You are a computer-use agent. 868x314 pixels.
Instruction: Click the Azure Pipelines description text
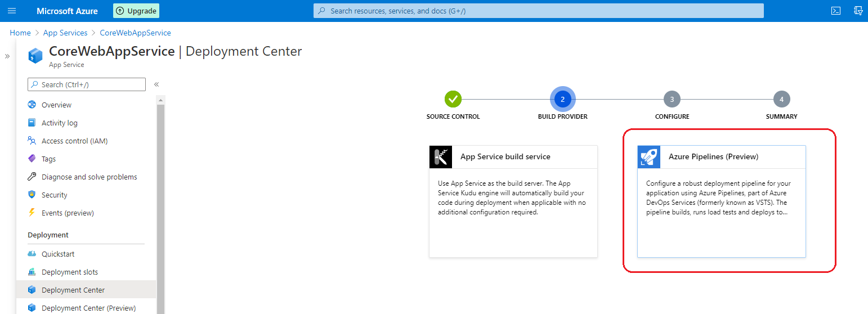[719, 198]
